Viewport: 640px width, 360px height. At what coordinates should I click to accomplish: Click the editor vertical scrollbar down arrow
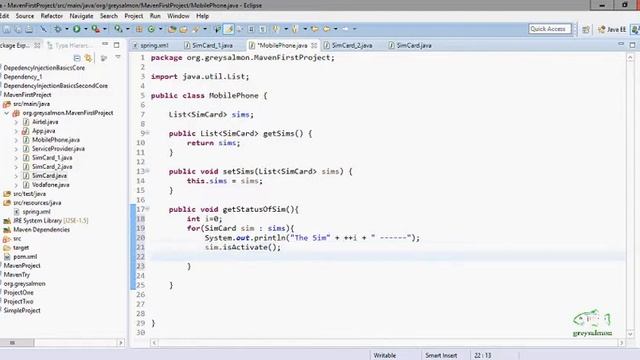630,334
